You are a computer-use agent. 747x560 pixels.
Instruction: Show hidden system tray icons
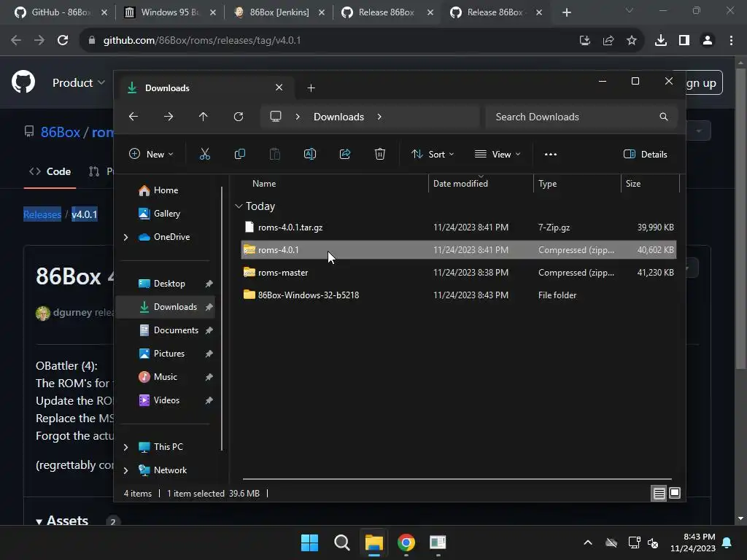pyautogui.click(x=588, y=542)
